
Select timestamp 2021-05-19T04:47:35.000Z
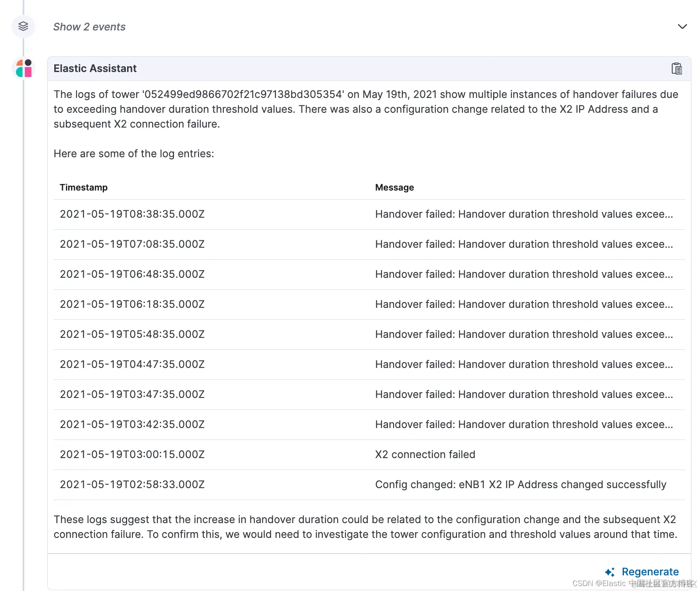tap(132, 364)
